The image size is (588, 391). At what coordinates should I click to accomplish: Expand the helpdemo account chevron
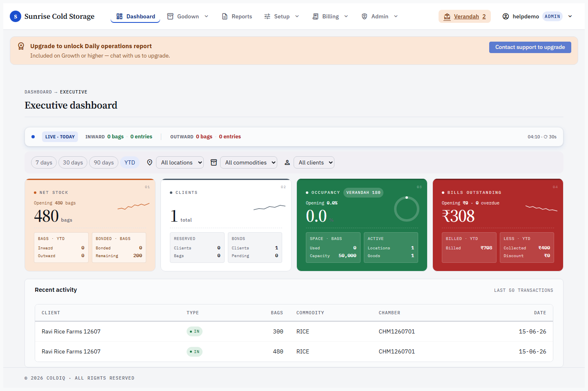[x=570, y=16]
